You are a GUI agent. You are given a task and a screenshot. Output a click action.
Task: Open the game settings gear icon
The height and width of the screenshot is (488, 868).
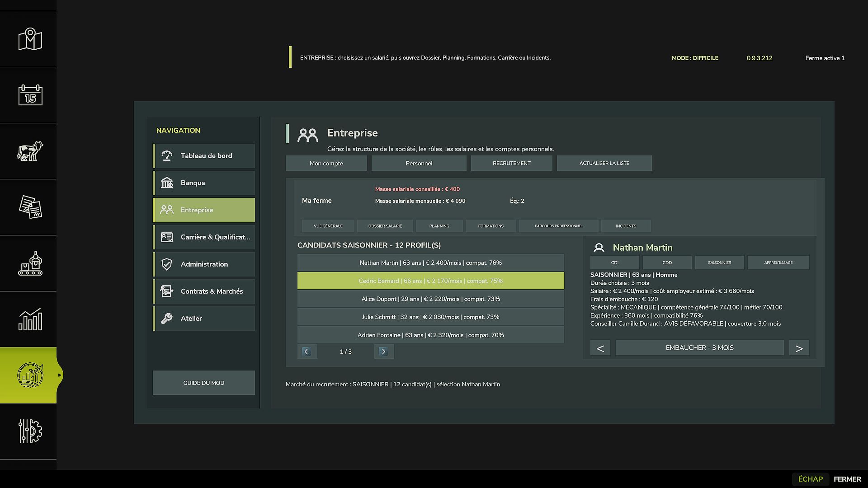(30, 431)
